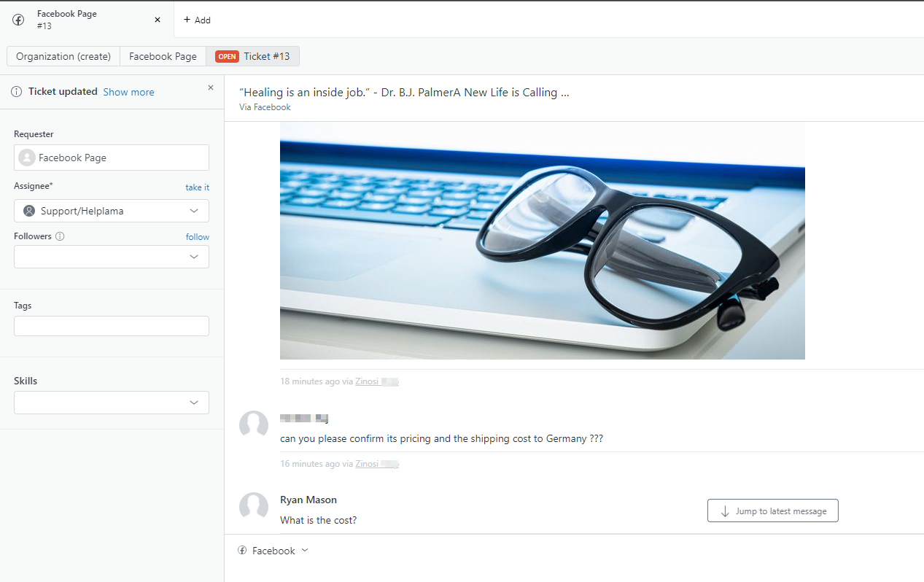Click the take it link
Screen dimensions: 924x582
(197, 187)
